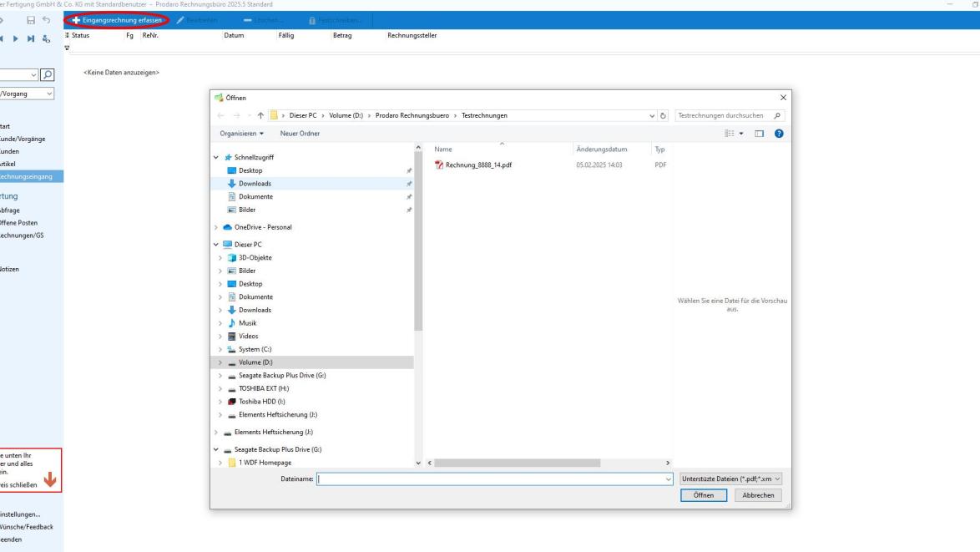Go to the next record with the play arrow

tap(16, 38)
